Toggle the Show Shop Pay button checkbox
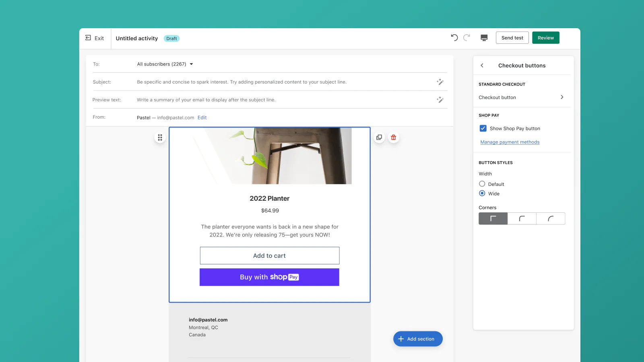 (483, 128)
